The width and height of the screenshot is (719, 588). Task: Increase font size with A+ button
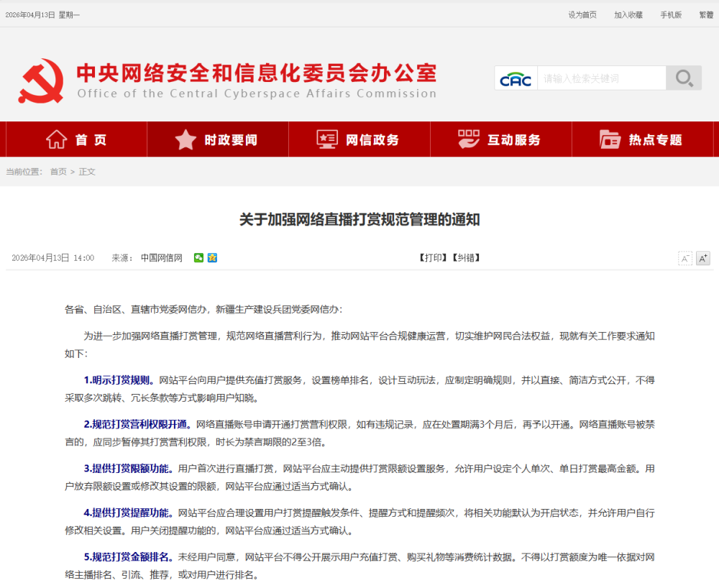[x=702, y=258]
